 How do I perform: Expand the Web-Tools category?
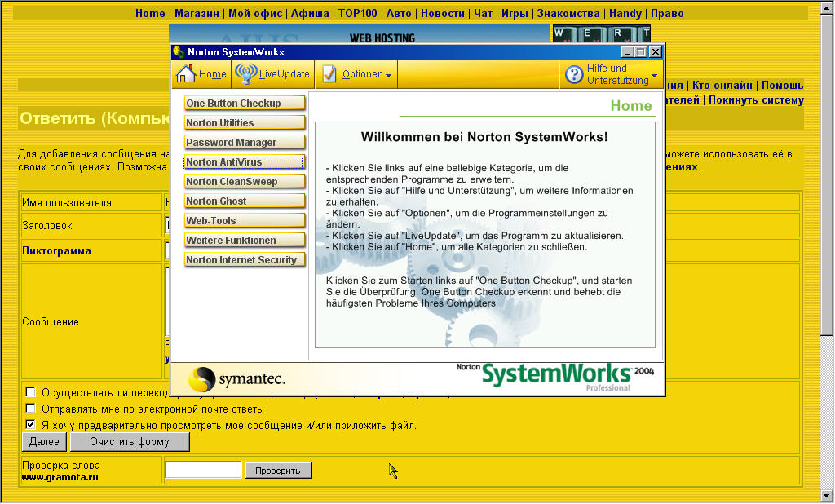pyautogui.click(x=245, y=220)
